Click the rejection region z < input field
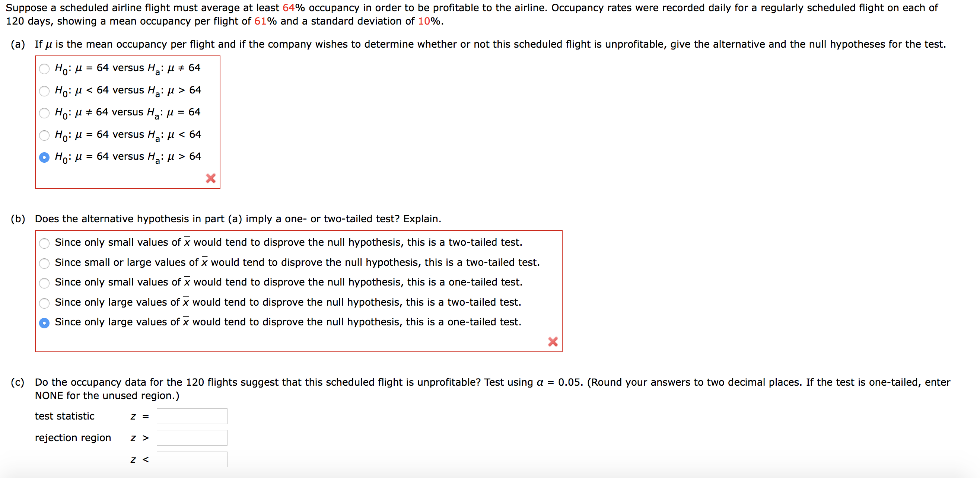Image resolution: width=980 pixels, height=478 pixels. coord(192,459)
